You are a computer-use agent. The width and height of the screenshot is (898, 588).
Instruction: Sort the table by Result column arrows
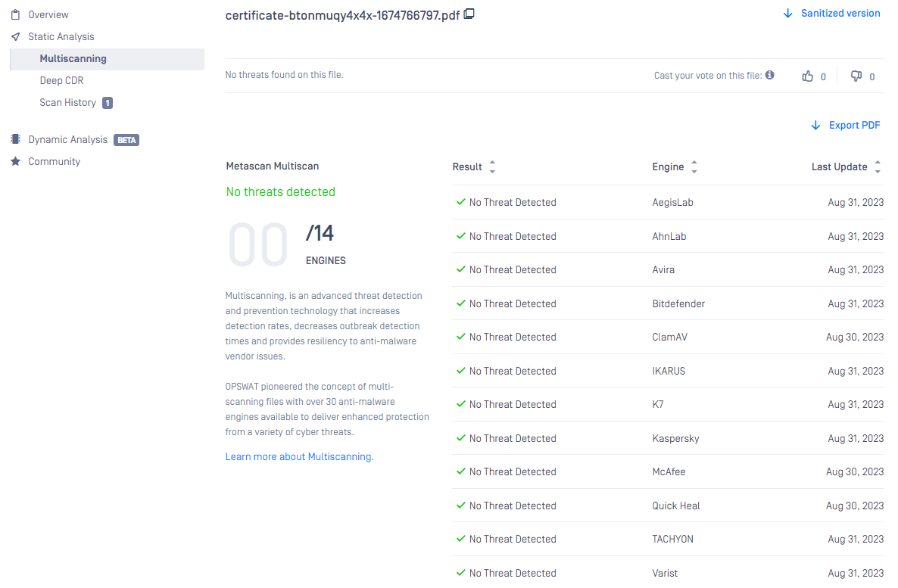pyautogui.click(x=492, y=166)
